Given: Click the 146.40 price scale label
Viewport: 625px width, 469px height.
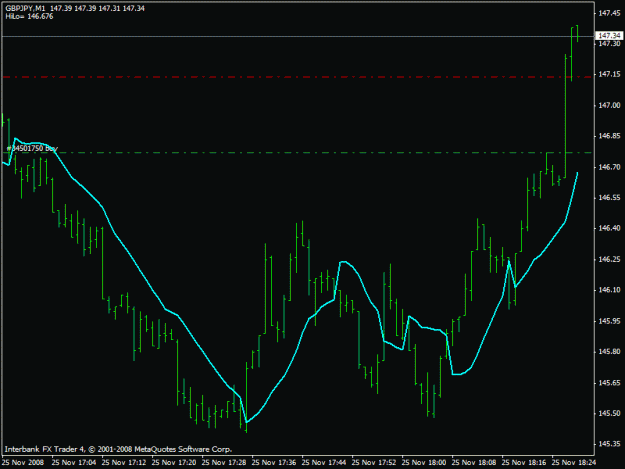Looking at the screenshot, I should pyautogui.click(x=609, y=228).
